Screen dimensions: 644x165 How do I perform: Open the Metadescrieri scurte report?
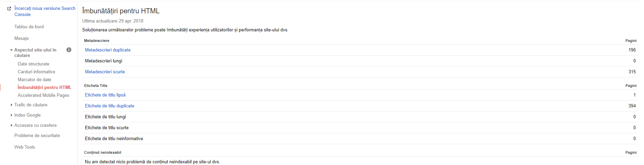105,72
